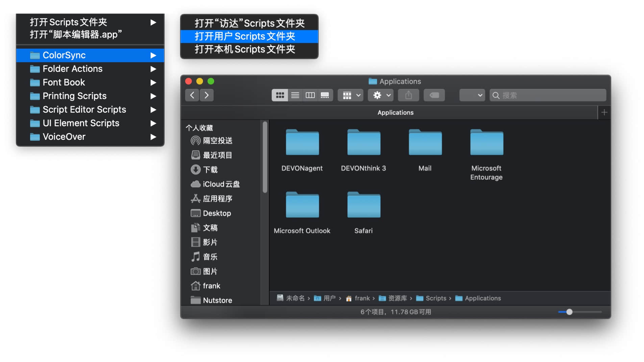644x362 pixels.
Task: Click Scripts in the path bar
Action: pos(431,298)
